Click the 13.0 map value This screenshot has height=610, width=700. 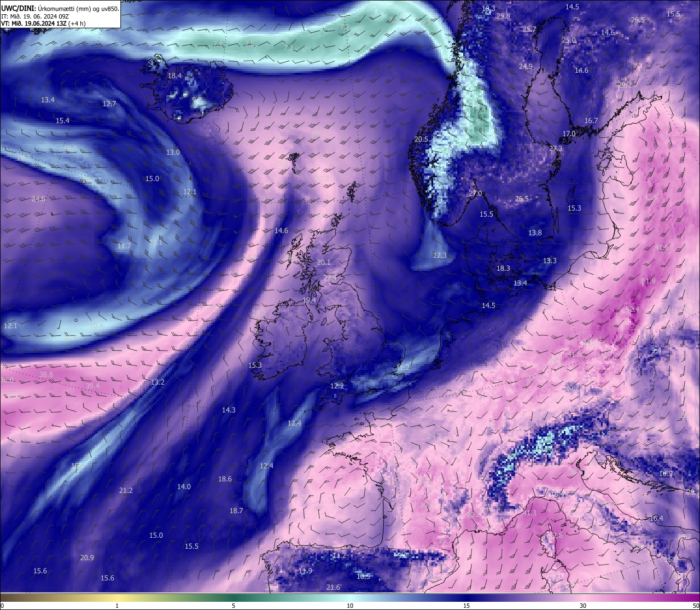pyautogui.click(x=173, y=152)
